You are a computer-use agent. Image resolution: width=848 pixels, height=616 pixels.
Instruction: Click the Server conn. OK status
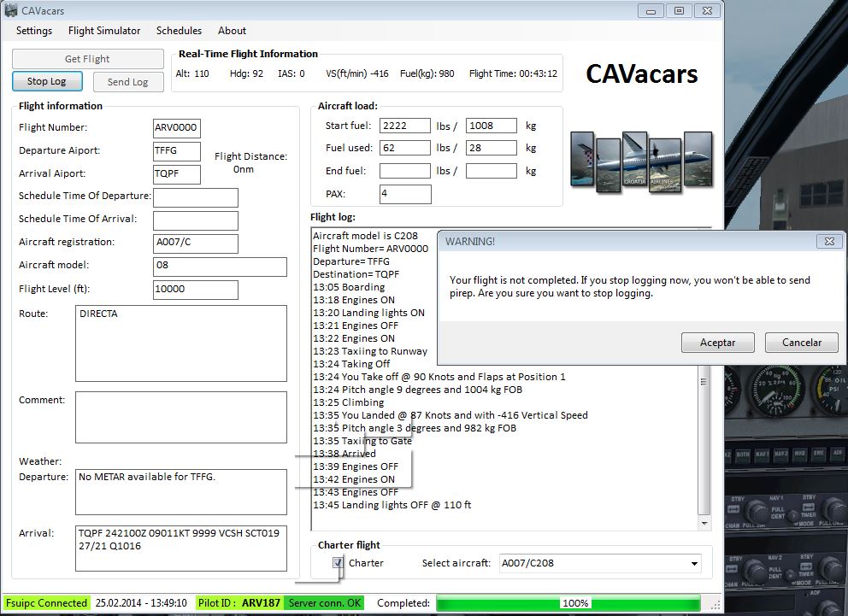pyautogui.click(x=325, y=603)
